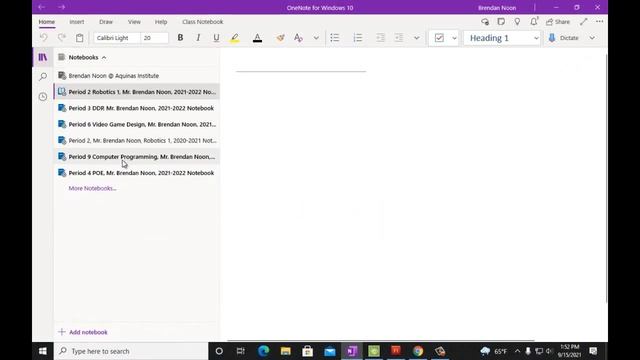This screenshot has height=360, width=640.
Task: Click the More Notebooks link
Action: 92,188
